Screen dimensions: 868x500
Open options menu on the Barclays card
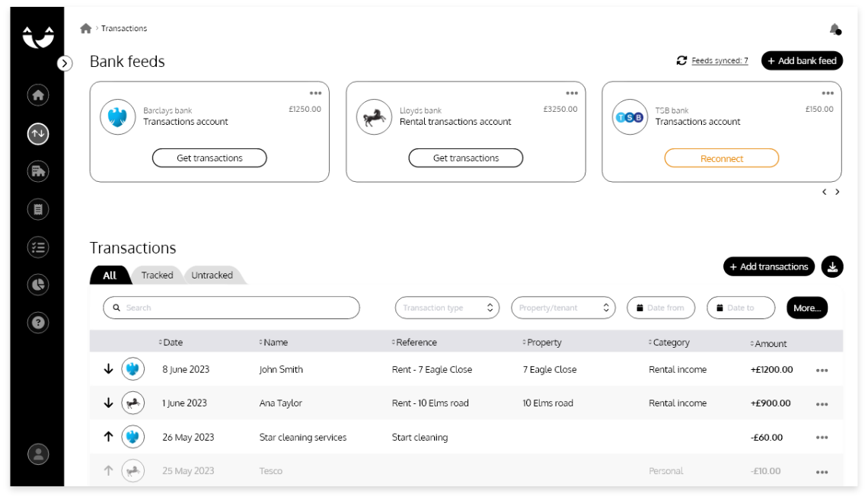[x=315, y=91]
